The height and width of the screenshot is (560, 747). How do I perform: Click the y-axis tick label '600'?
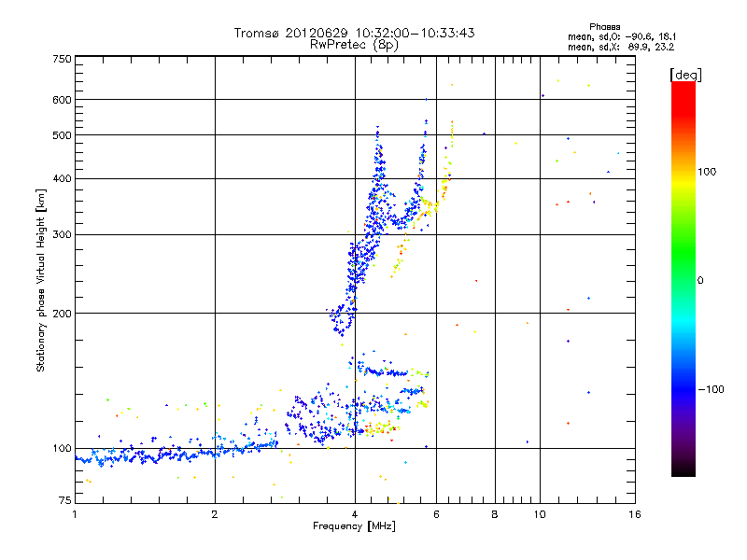(x=62, y=100)
